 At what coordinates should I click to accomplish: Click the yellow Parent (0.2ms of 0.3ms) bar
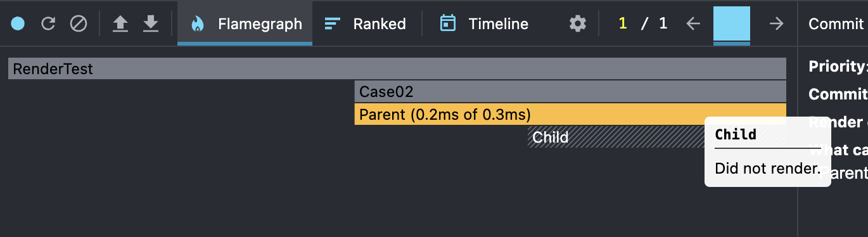pyautogui.click(x=570, y=114)
